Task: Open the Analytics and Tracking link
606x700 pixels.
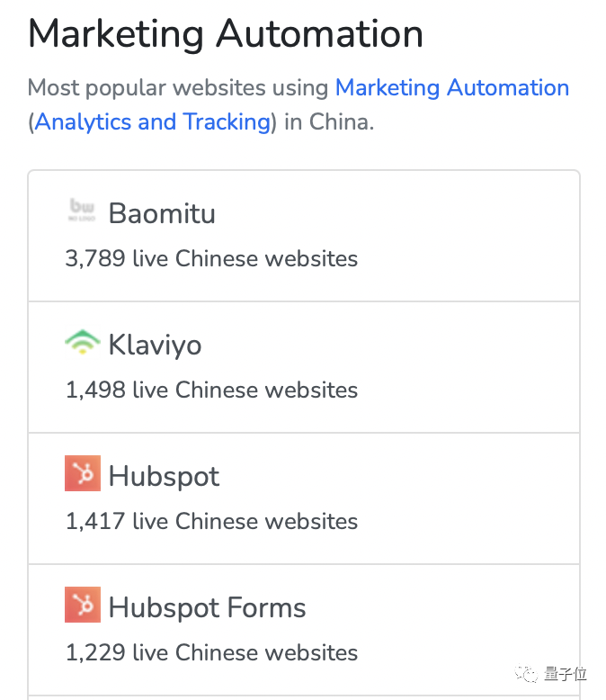Action: 153,121
